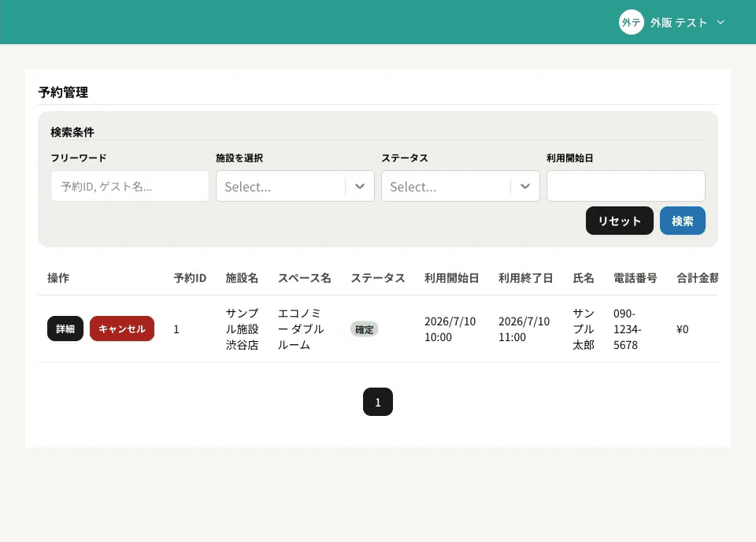Click the 利用終了日 column header

[x=526, y=278]
